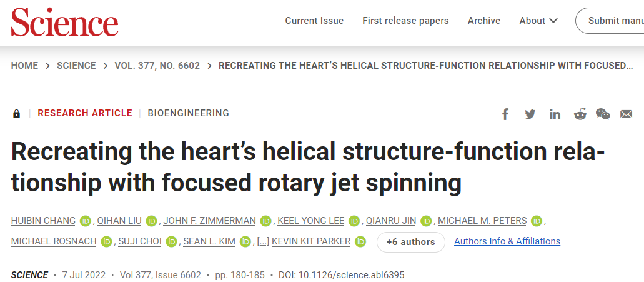The height and width of the screenshot is (282, 644).
Task: Open the Current Issue menu item
Action: coord(314,21)
